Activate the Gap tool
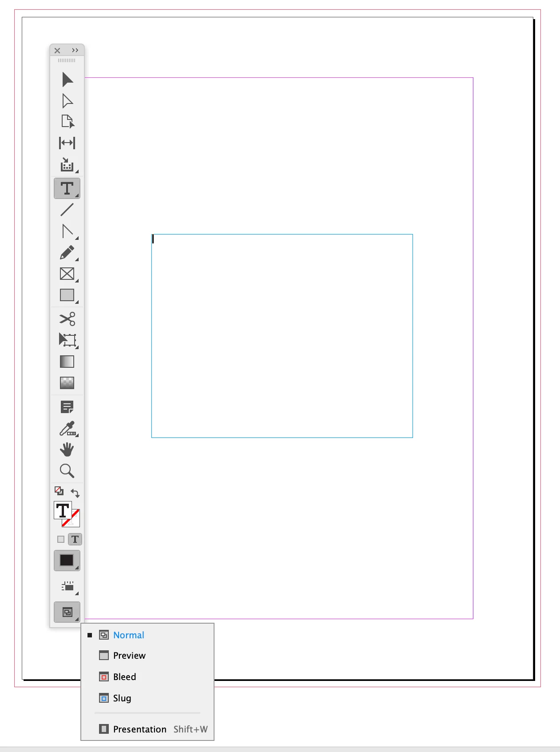Screen dimensions: 560x752 point(67,143)
